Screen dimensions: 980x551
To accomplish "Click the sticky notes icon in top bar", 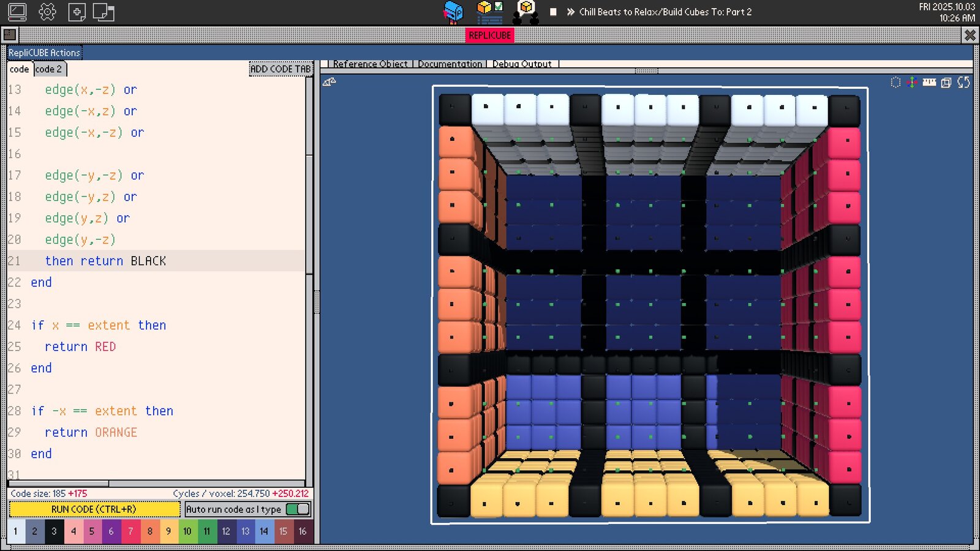I will (x=104, y=12).
